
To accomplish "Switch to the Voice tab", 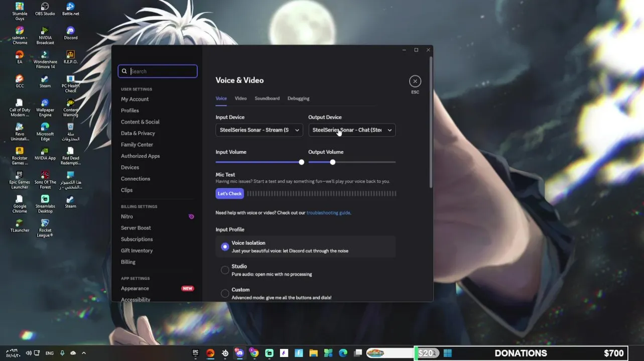I will pyautogui.click(x=221, y=98).
